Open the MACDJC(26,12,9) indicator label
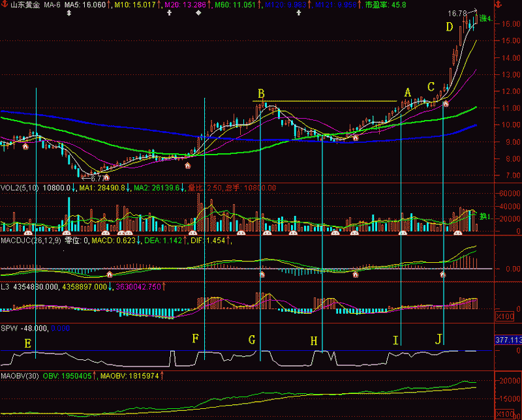 coord(26,241)
